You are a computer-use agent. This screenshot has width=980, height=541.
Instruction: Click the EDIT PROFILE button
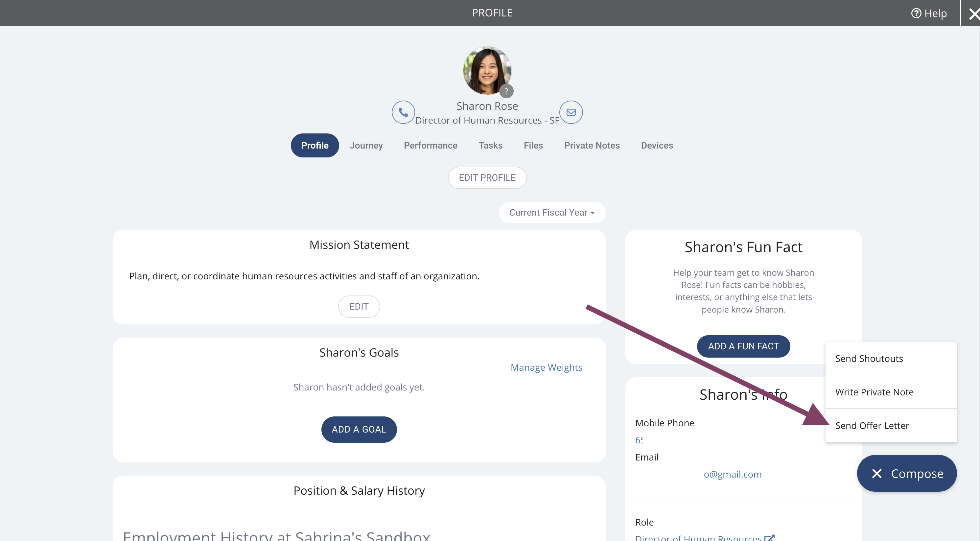coord(487,178)
